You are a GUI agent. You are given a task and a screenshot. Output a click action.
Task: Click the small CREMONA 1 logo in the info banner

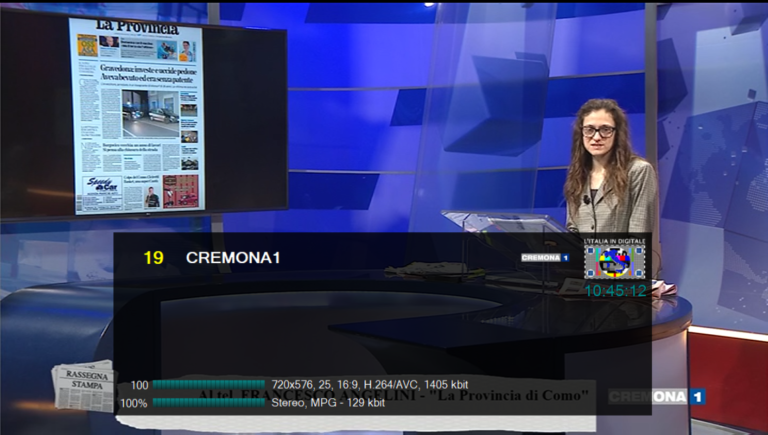tap(545, 258)
